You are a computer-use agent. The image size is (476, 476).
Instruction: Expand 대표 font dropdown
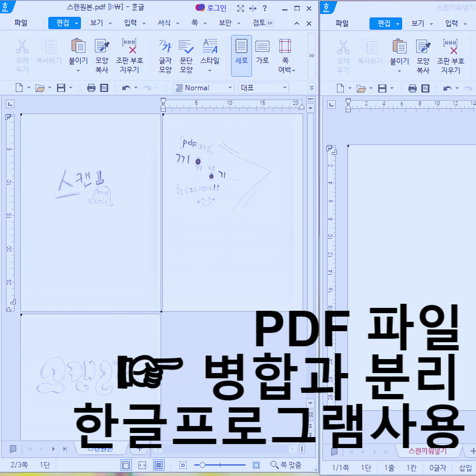(285, 88)
